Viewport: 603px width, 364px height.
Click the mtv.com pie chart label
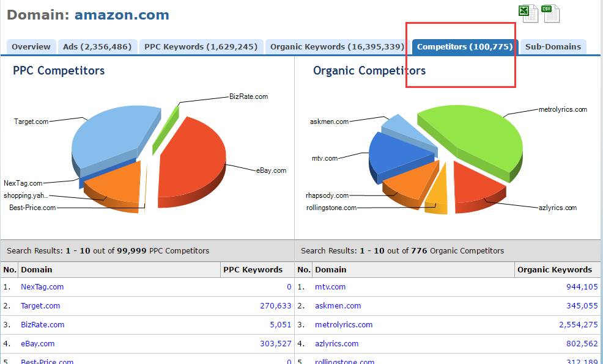click(x=325, y=158)
